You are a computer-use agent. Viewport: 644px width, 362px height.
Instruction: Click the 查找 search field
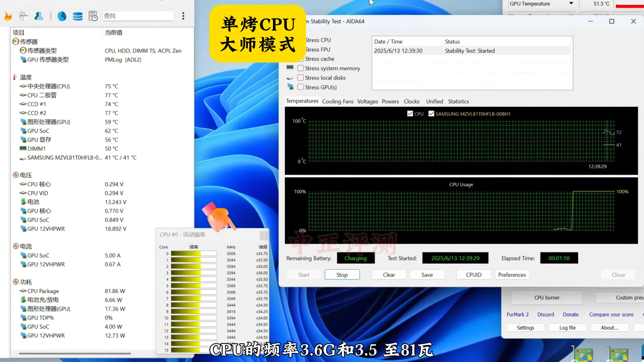138,16
